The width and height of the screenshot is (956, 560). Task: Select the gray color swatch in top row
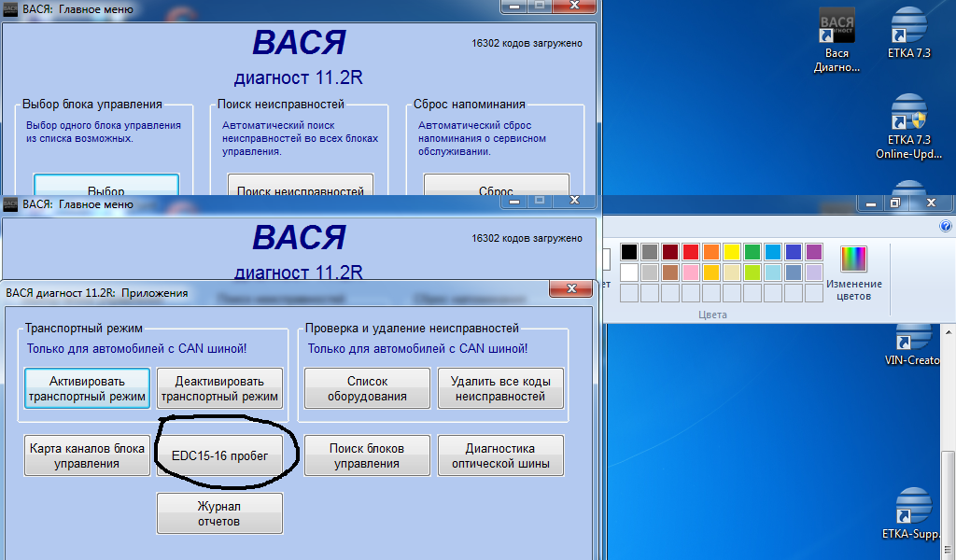650,252
